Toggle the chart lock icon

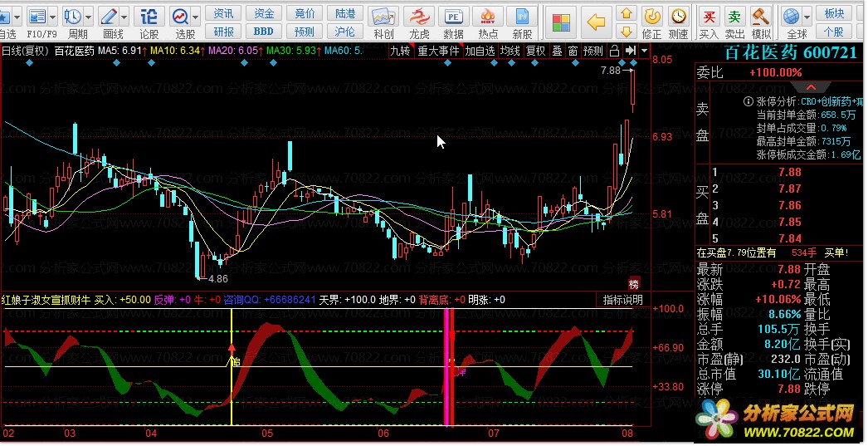point(614,51)
